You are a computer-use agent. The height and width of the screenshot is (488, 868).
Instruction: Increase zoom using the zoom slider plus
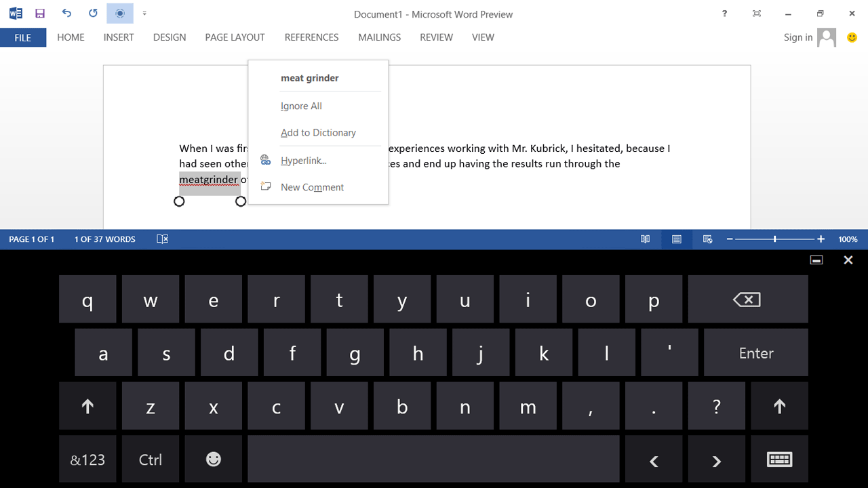pyautogui.click(x=821, y=239)
